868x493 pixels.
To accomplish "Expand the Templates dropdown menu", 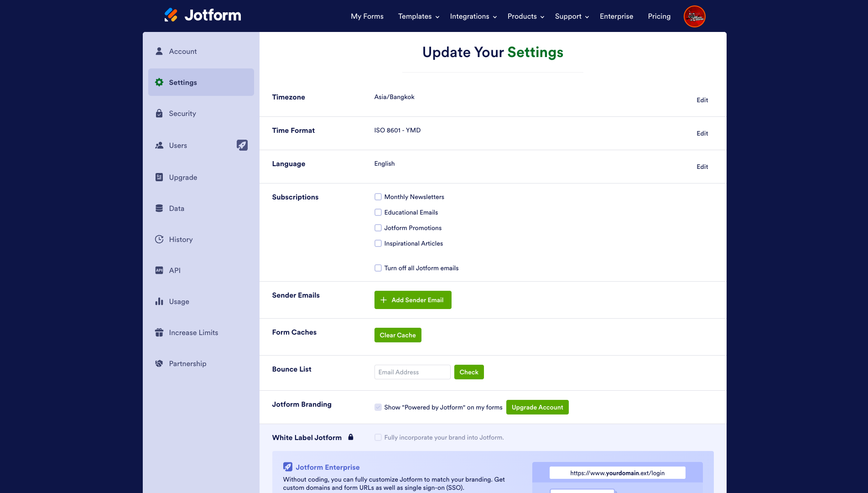I will point(418,16).
